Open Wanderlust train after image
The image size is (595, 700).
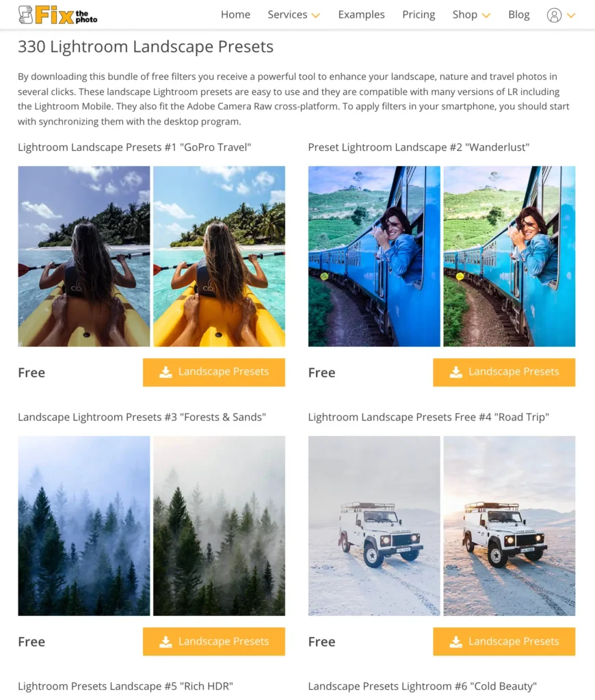tap(510, 256)
